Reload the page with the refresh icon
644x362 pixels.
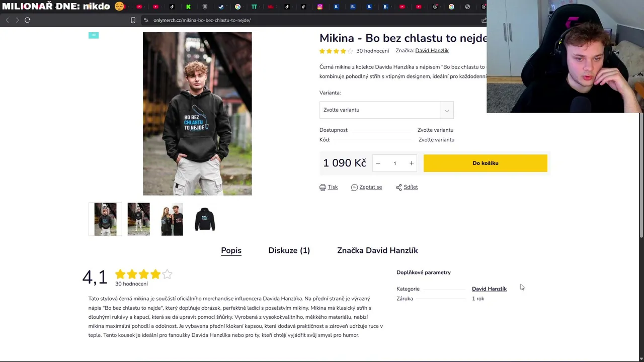coord(28,20)
